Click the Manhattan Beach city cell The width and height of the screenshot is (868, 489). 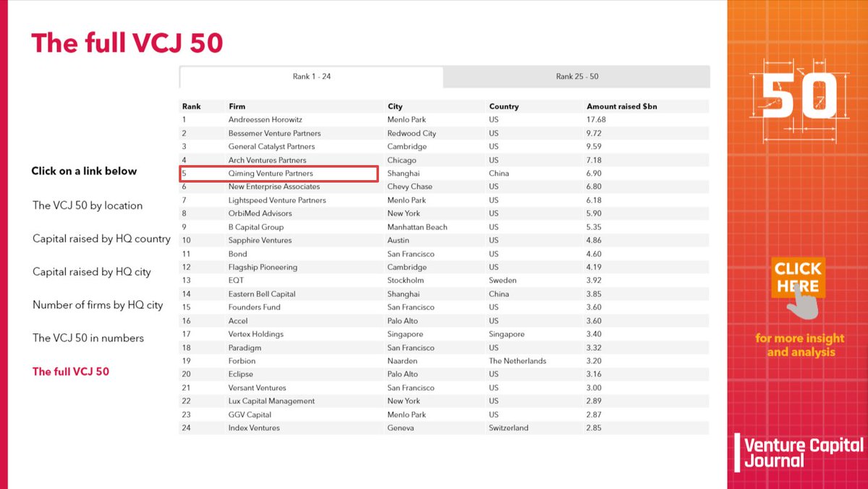pyautogui.click(x=417, y=226)
